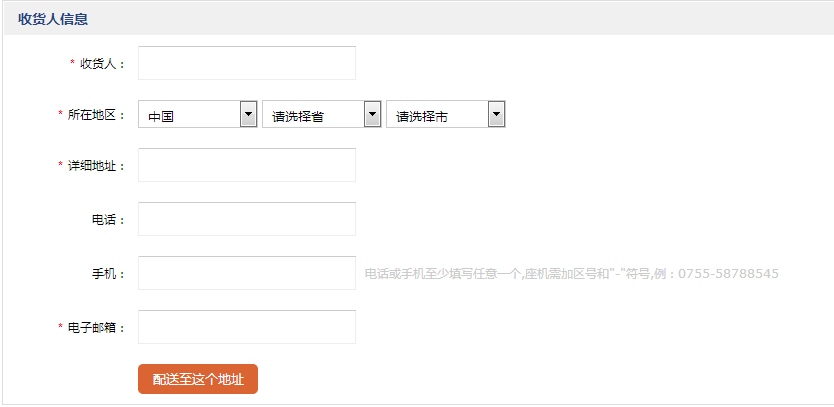
Task: Click the gray phone format hint text
Action: pyautogui.click(x=571, y=274)
